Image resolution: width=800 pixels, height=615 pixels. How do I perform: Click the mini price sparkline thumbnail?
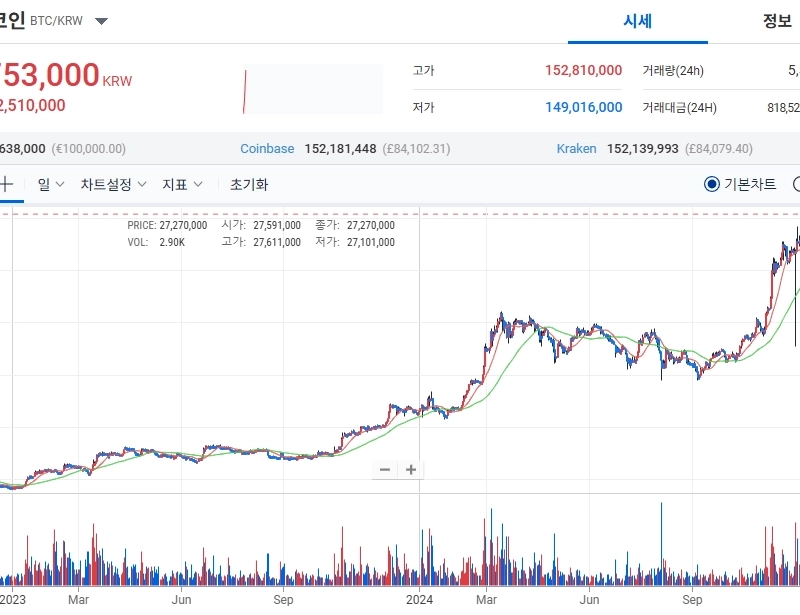(x=313, y=90)
